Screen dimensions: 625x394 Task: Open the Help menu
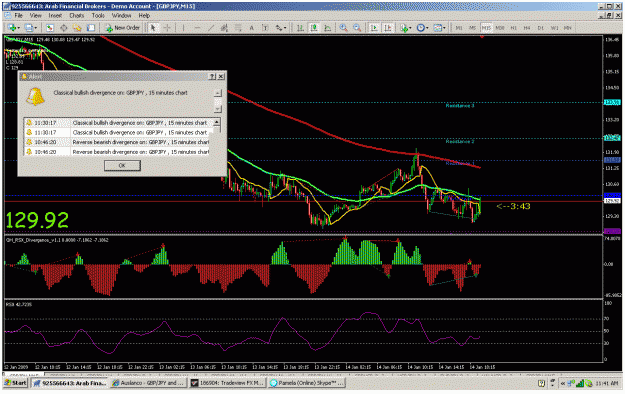tap(144, 16)
